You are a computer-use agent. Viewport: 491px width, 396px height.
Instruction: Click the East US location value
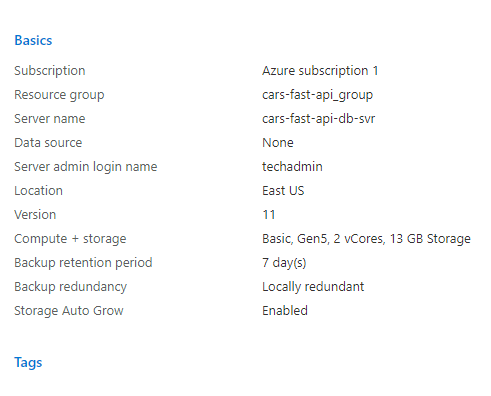(283, 191)
